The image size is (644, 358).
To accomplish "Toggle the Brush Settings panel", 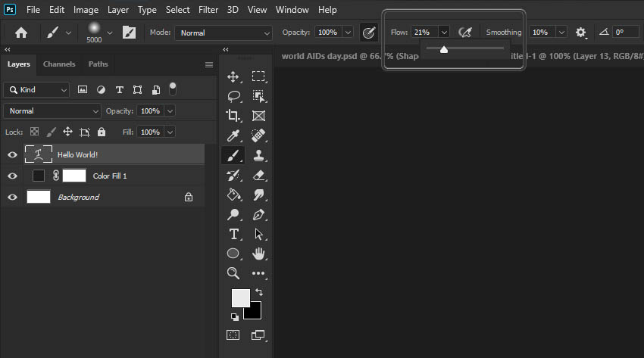I will (129, 33).
